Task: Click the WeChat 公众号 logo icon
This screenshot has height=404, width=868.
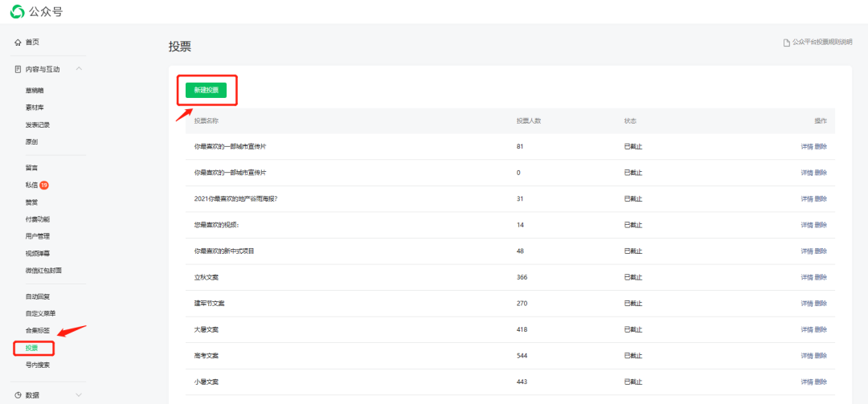Action: pos(17,11)
